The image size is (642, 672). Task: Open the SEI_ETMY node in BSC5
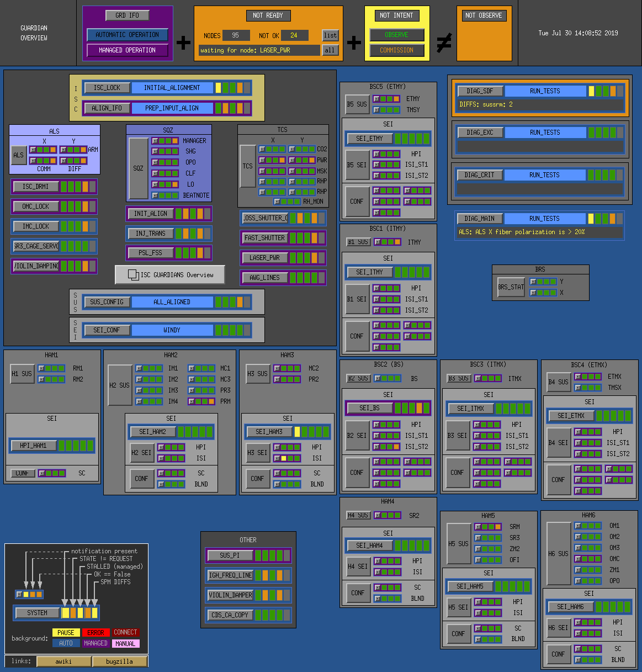pyautogui.click(x=369, y=139)
